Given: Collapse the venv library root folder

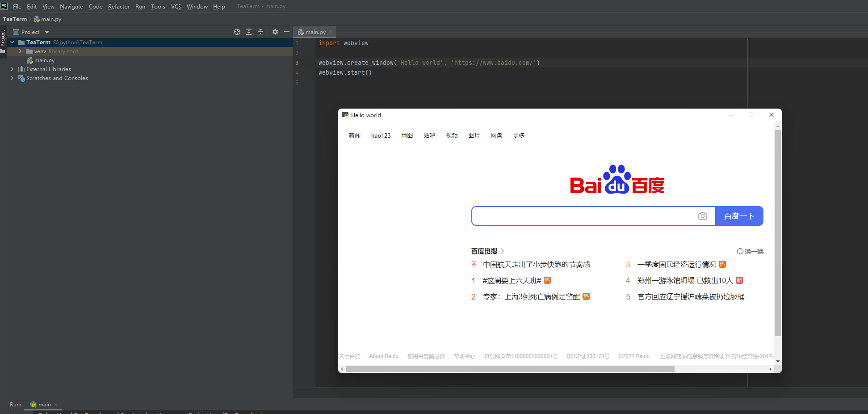Looking at the screenshot, I should coord(20,51).
